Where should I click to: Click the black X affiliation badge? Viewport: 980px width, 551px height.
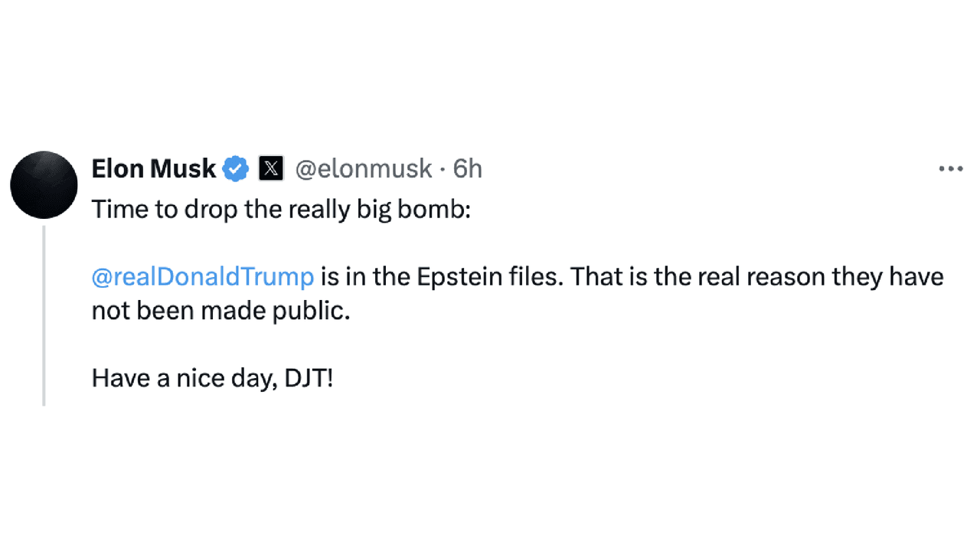(x=271, y=169)
